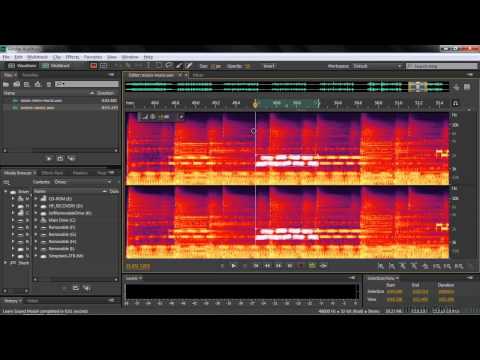Screen dimensions: 480x360
Task: Open the File menu
Action: coord(6,57)
